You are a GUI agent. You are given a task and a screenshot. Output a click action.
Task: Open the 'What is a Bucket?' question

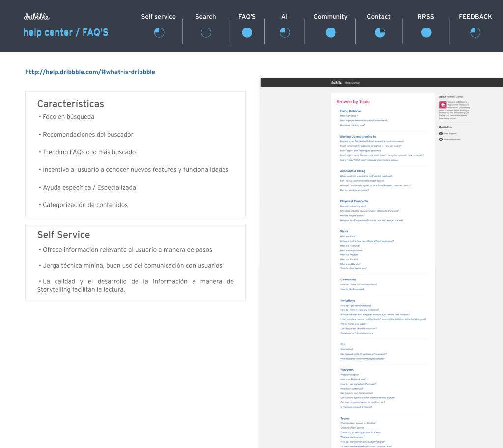pos(349,259)
